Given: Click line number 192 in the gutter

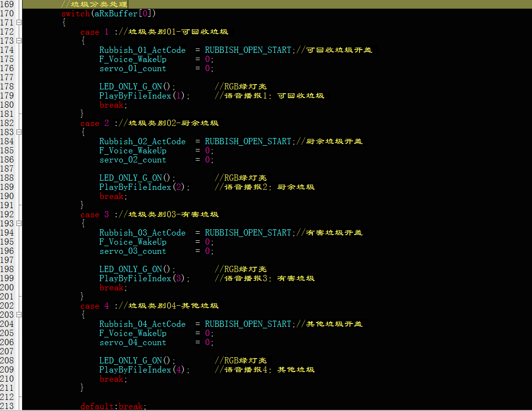Looking at the screenshot, I should click(x=7, y=214).
